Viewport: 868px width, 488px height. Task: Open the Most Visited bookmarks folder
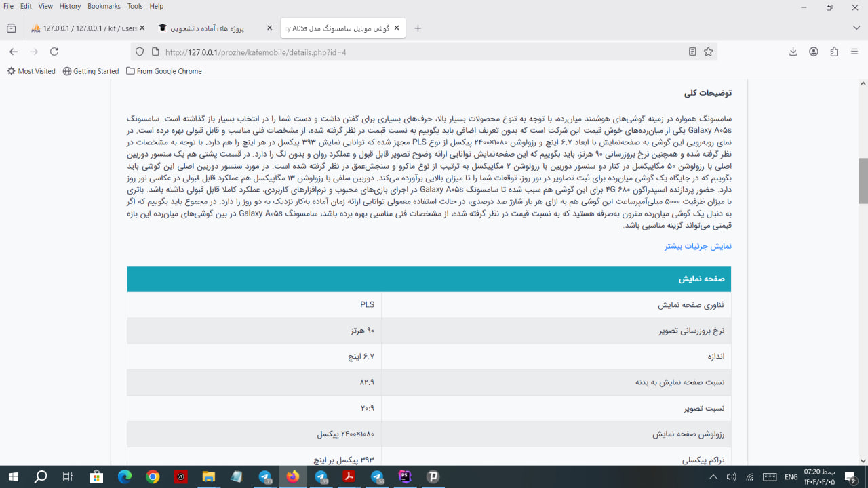31,71
